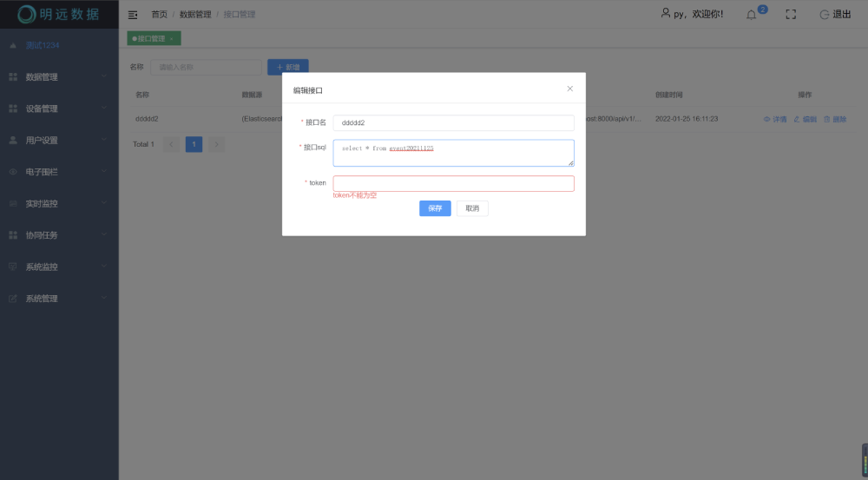Click the empty token input field
The width and height of the screenshot is (868, 480).
(x=453, y=183)
